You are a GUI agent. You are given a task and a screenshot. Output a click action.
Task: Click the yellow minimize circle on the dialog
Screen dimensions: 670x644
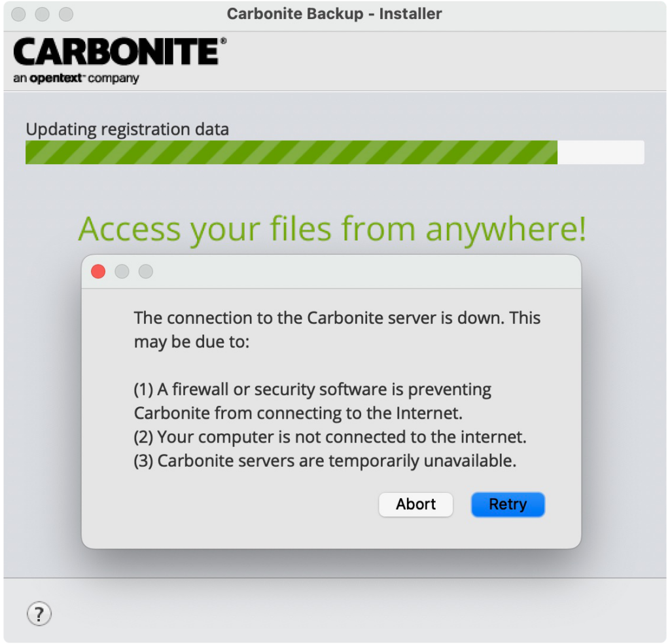tap(122, 271)
